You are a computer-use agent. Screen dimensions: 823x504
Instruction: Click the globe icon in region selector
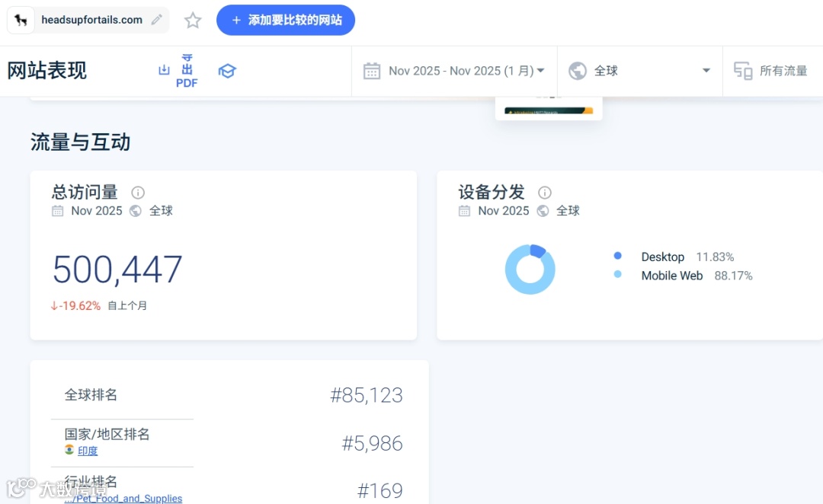tap(578, 71)
